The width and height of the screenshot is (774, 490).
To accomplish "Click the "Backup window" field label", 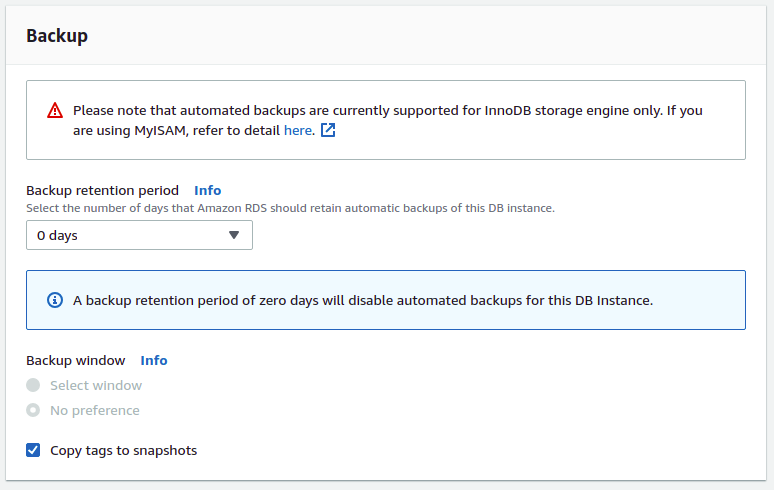I will (76, 360).
